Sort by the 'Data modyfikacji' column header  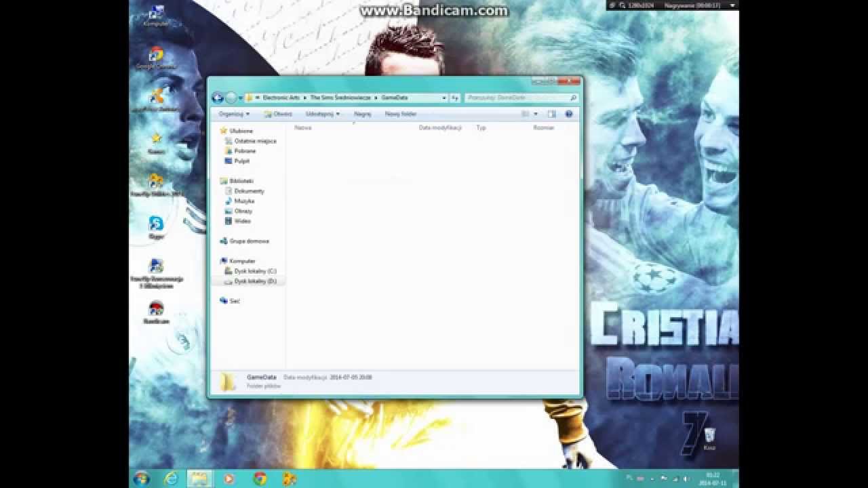(440, 127)
